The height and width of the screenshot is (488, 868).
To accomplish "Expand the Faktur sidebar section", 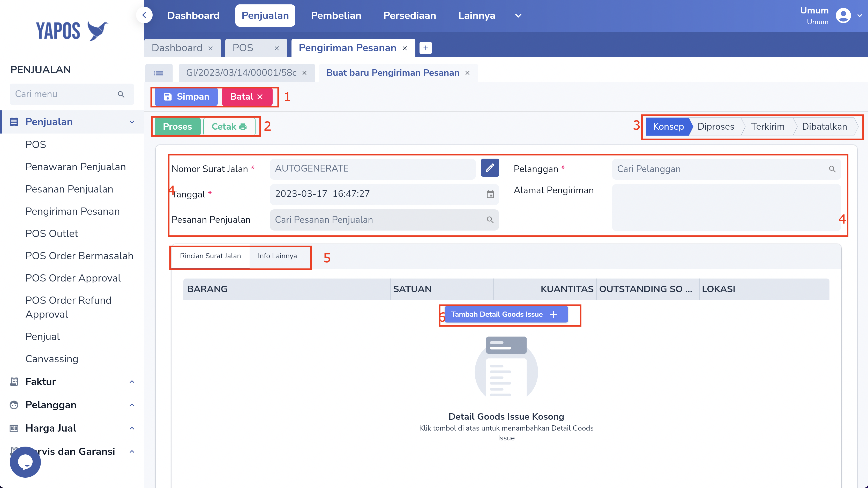I will (x=132, y=381).
